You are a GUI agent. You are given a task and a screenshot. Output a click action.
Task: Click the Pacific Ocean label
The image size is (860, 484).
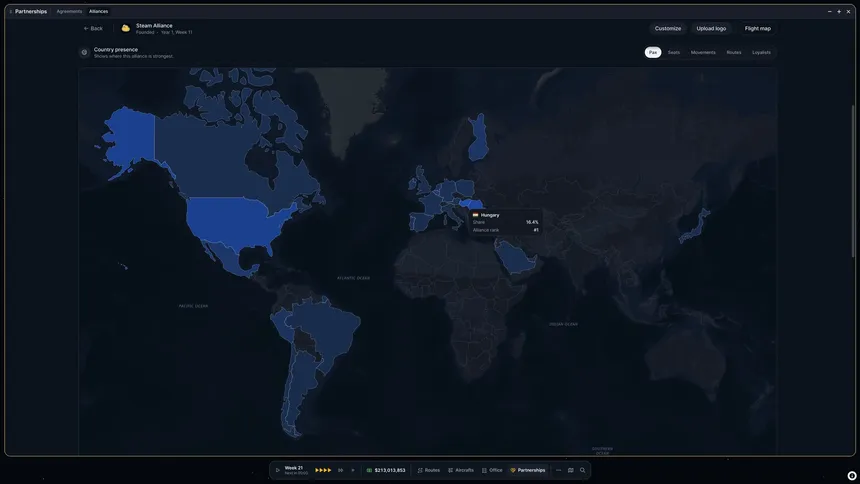tap(193, 306)
